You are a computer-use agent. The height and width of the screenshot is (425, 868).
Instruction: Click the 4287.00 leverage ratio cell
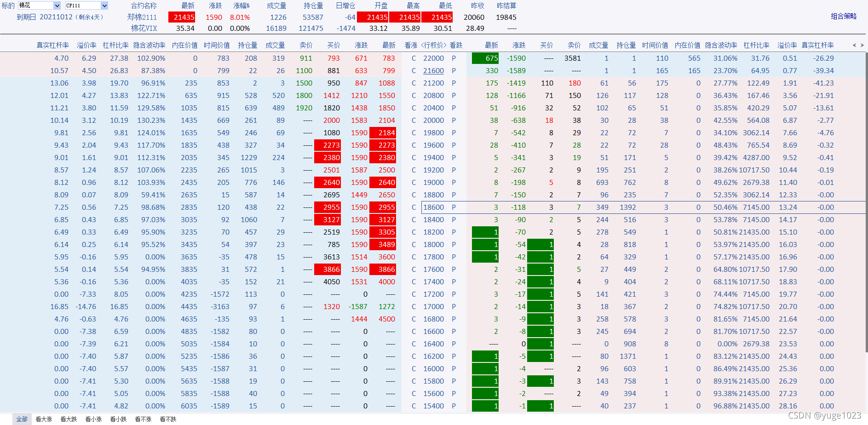tap(756, 158)
